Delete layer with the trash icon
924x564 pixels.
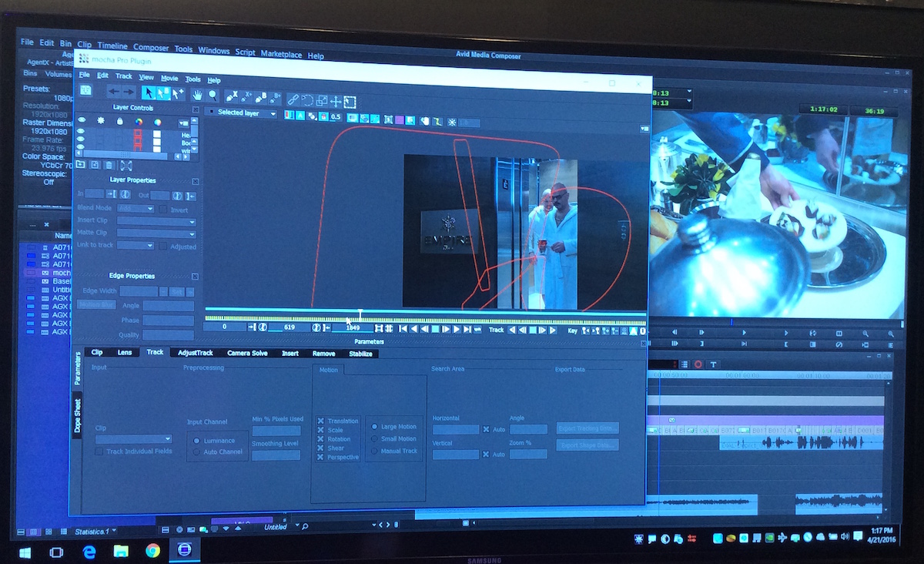pyautogui.click(x=109, y=165)
